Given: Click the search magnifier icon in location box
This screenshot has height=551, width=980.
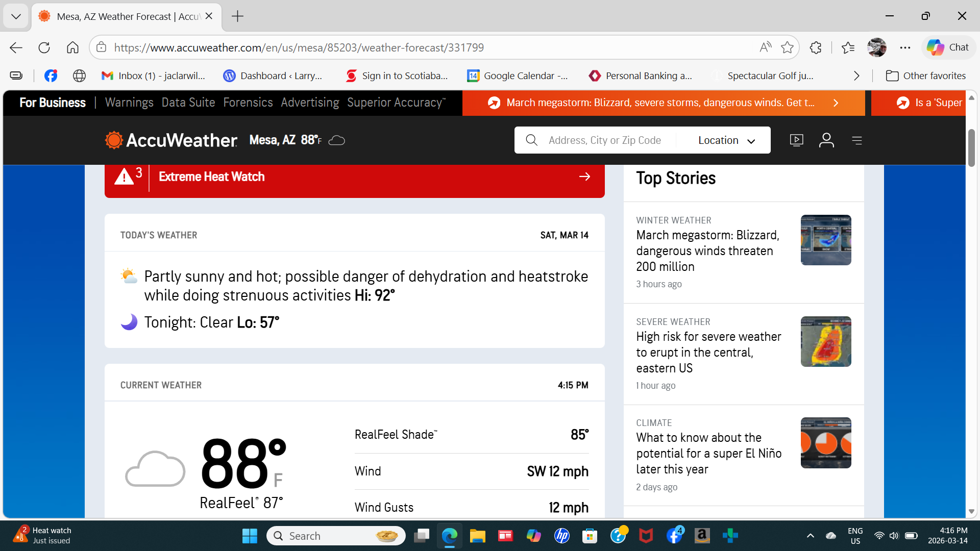Looking at the screenshot, I should (531, 140).
